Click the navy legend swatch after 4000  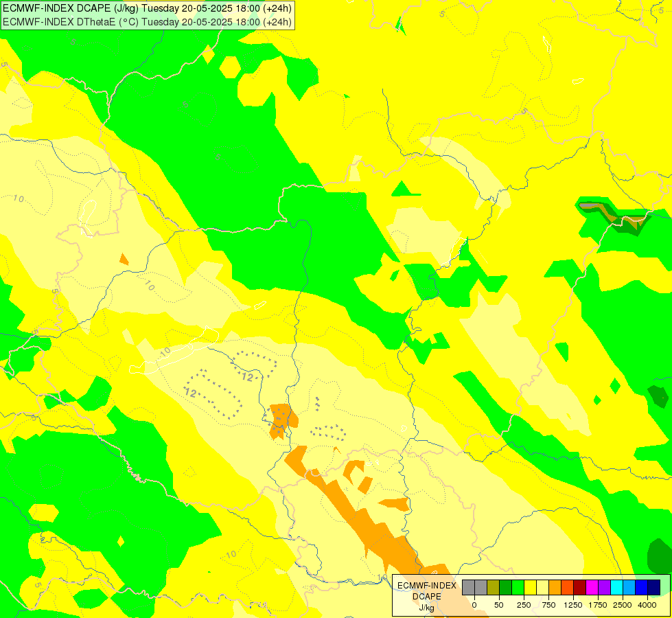click(x=653, y=588)
